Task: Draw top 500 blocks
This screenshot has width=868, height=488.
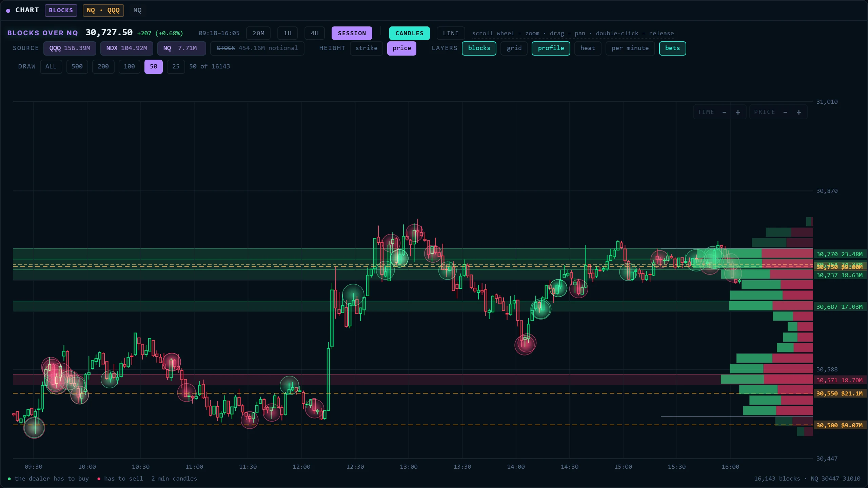Action: 77,66
